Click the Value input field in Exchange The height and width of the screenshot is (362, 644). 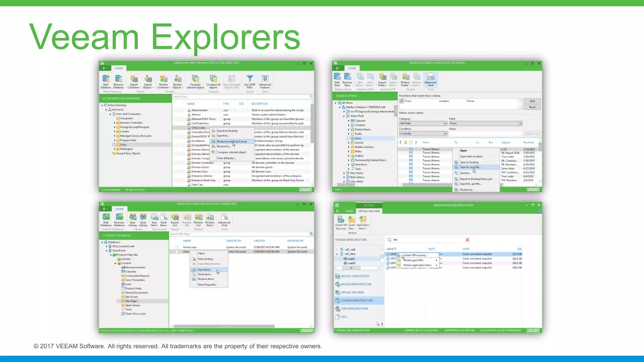click(x=485, y=134)
